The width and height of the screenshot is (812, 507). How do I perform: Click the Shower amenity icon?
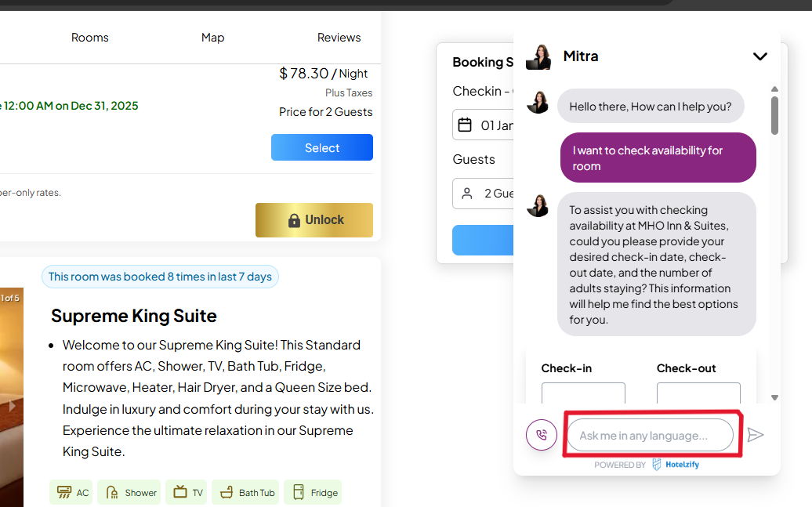[x=112, y=492]
